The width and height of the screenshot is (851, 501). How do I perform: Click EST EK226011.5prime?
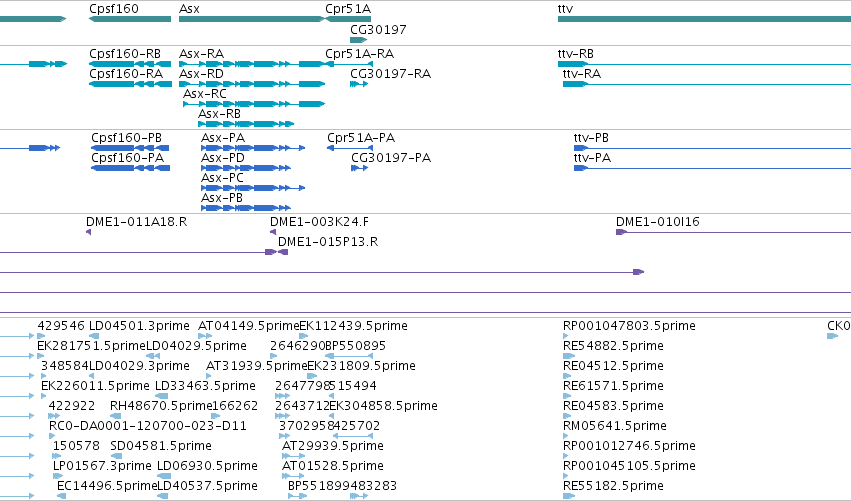[x=95, y=386]
